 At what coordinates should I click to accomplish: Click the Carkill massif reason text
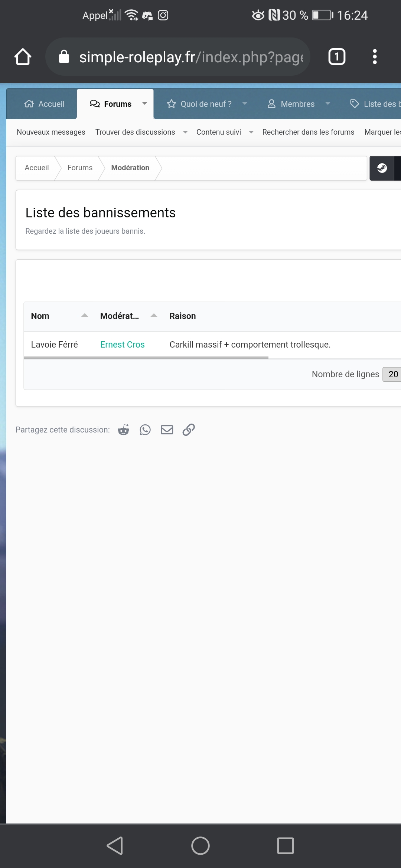(x=250, y=345)
